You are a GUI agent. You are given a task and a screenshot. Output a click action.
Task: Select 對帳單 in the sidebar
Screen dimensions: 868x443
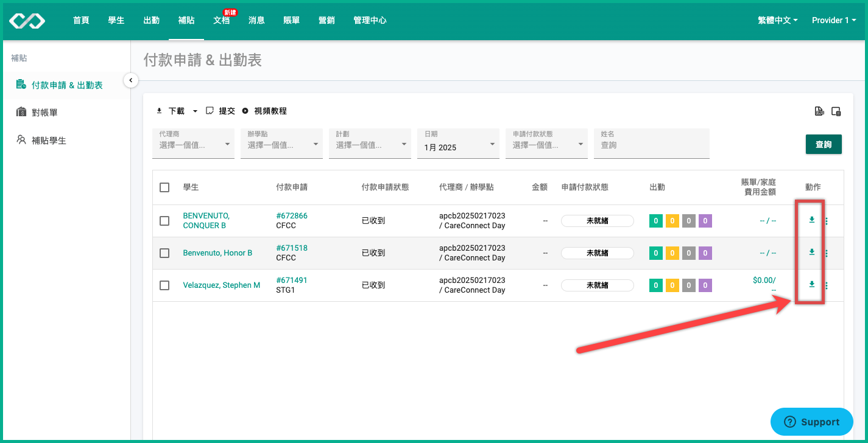point(45,113)
